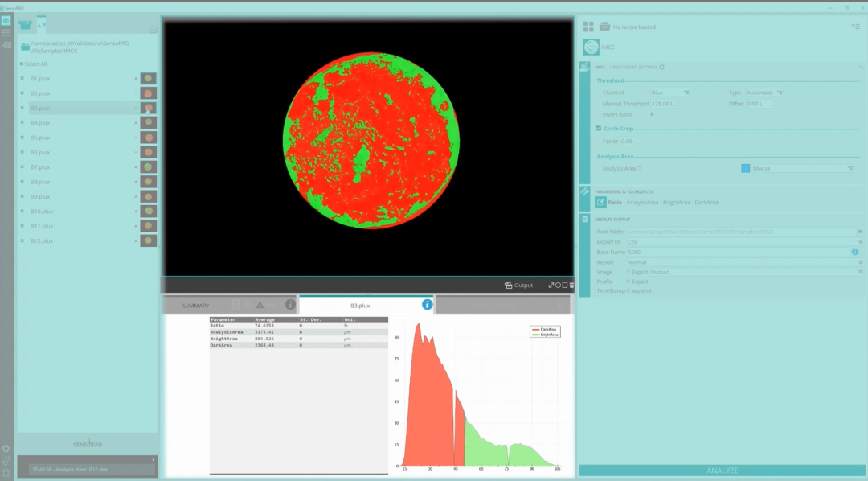The height and width of the screenshot is (481, 868).
Task: Click the warning triangle icon on Summary tab
Action: coord(260,305)
